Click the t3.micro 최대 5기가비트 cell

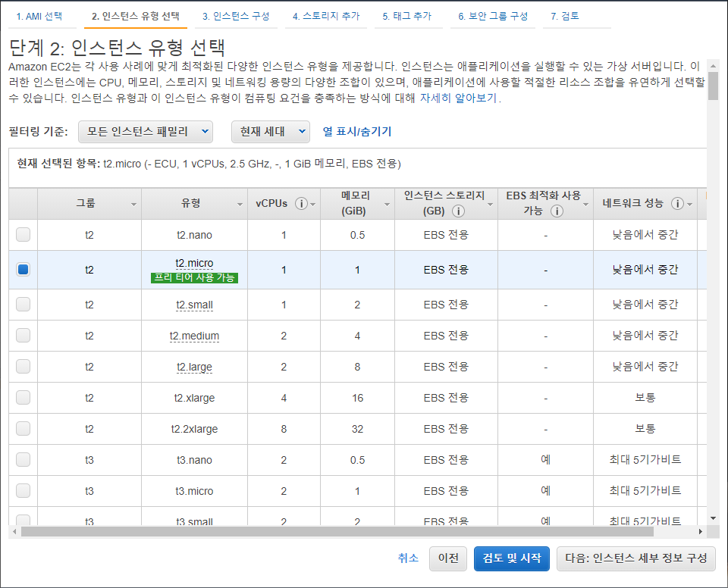[x=645, y=491]
